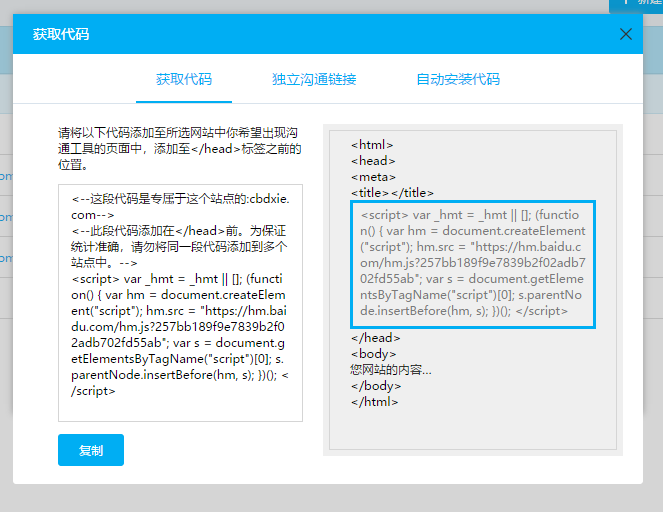Click the </body> closing tag line
The height and width of the screenshot is (512, 663).
coord(376,386)
